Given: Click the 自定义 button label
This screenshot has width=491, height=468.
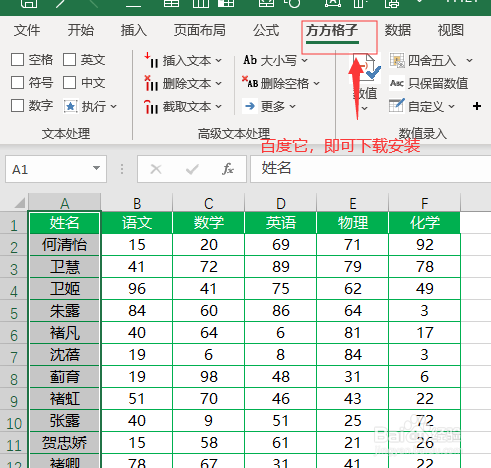Looking at the screenshot, I should click(426, 107).
